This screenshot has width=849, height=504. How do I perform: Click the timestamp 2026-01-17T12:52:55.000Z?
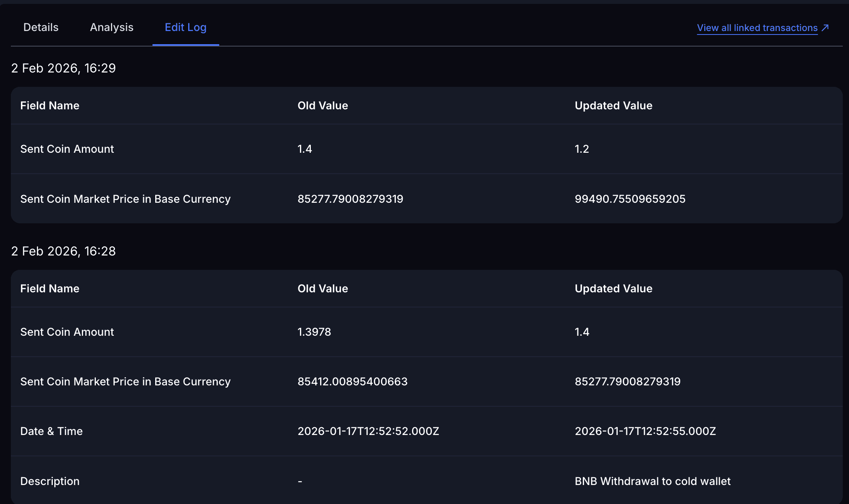645,431
